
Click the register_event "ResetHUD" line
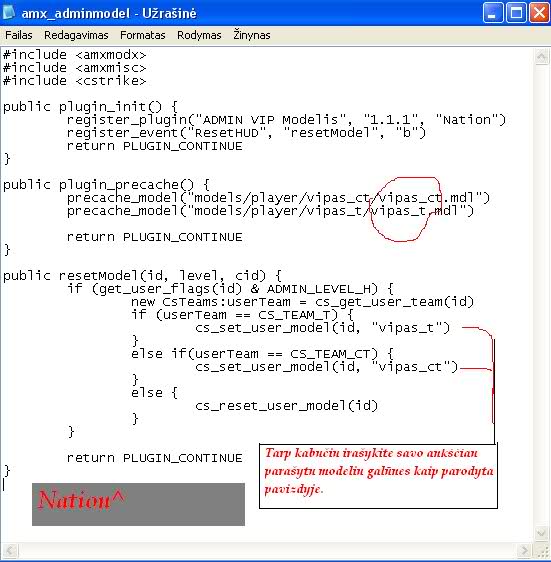[x=246, y=133]
